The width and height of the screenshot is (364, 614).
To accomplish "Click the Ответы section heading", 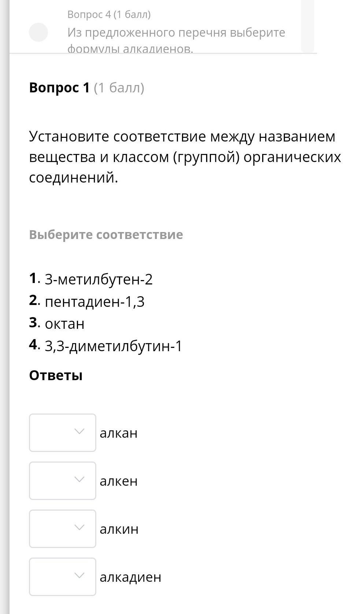I will 56,375.
